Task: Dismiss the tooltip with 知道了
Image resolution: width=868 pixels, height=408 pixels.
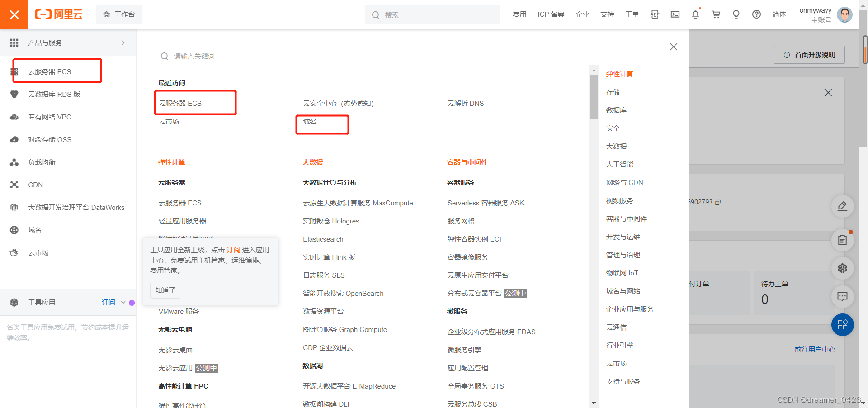Action: click(x=165, y=290)
